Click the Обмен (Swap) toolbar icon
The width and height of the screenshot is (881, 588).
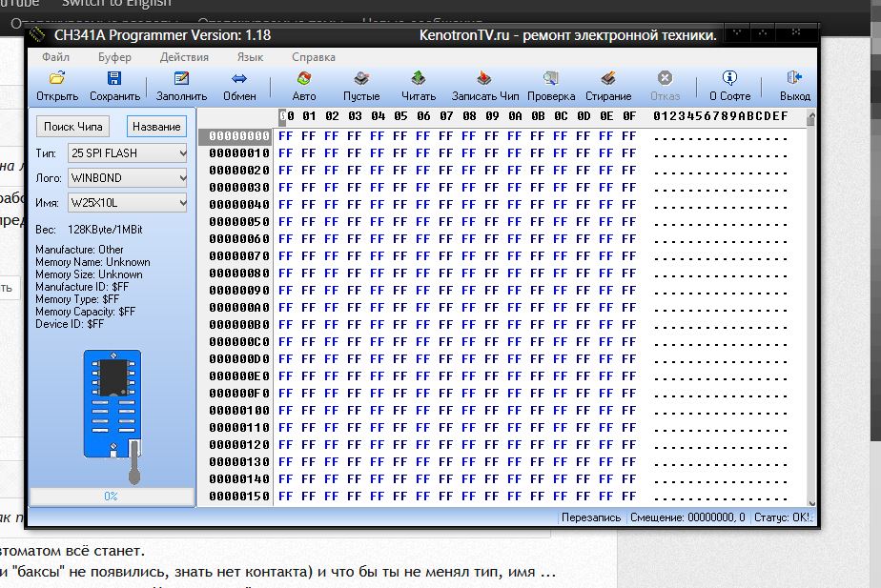(x=239, y=79)
